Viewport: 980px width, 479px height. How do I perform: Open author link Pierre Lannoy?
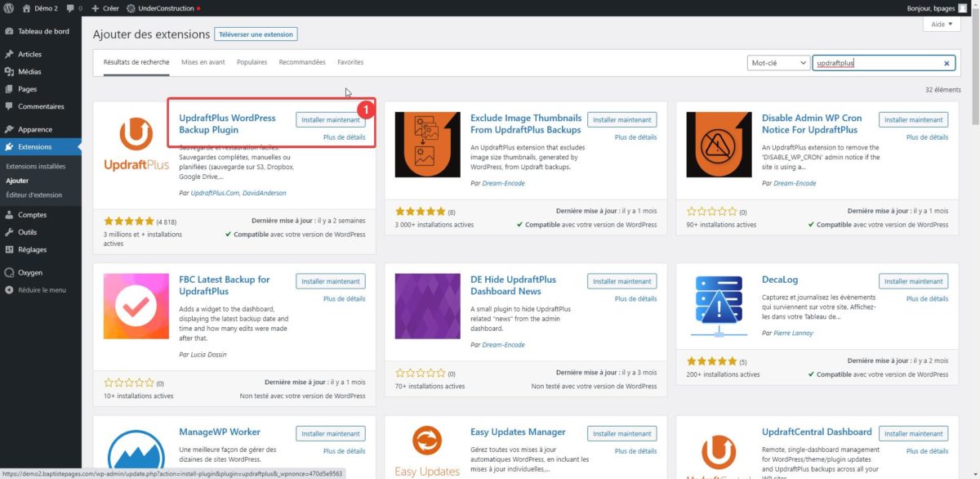coord(793,334)
